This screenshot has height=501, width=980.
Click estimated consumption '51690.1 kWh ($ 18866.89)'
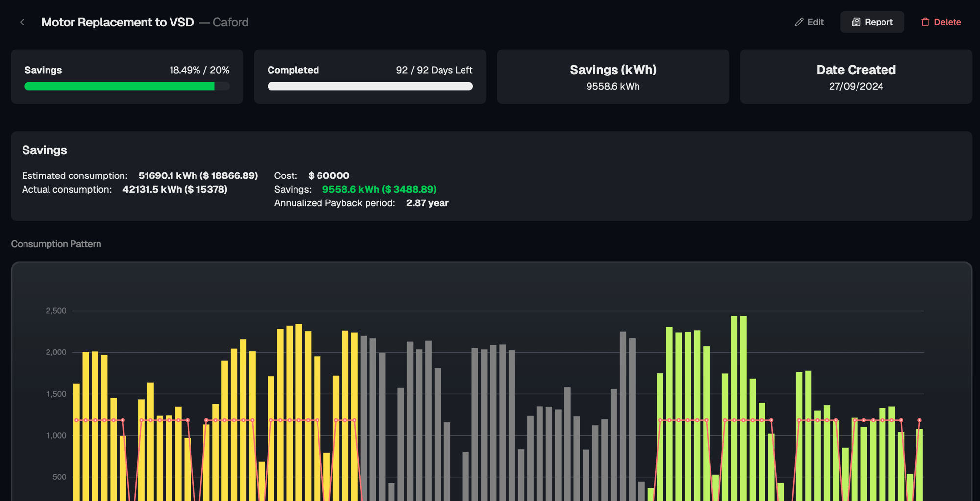pyautogui.click(x=198, y=175)
